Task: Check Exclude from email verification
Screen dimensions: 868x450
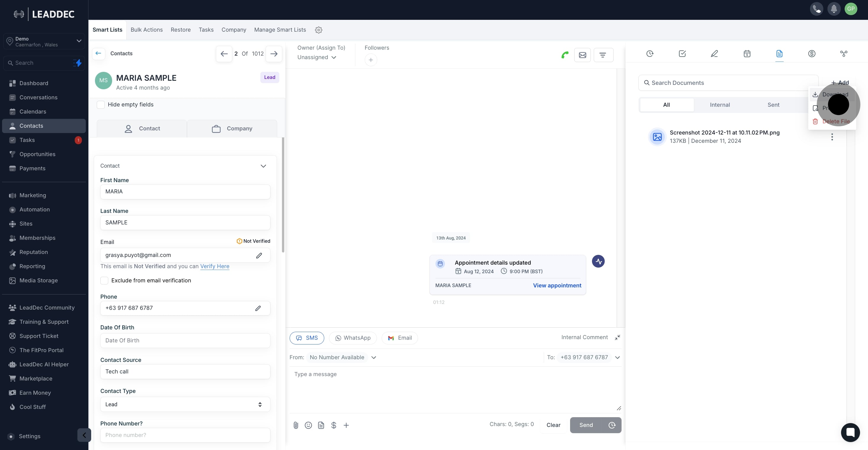Action: click(104, 281)
